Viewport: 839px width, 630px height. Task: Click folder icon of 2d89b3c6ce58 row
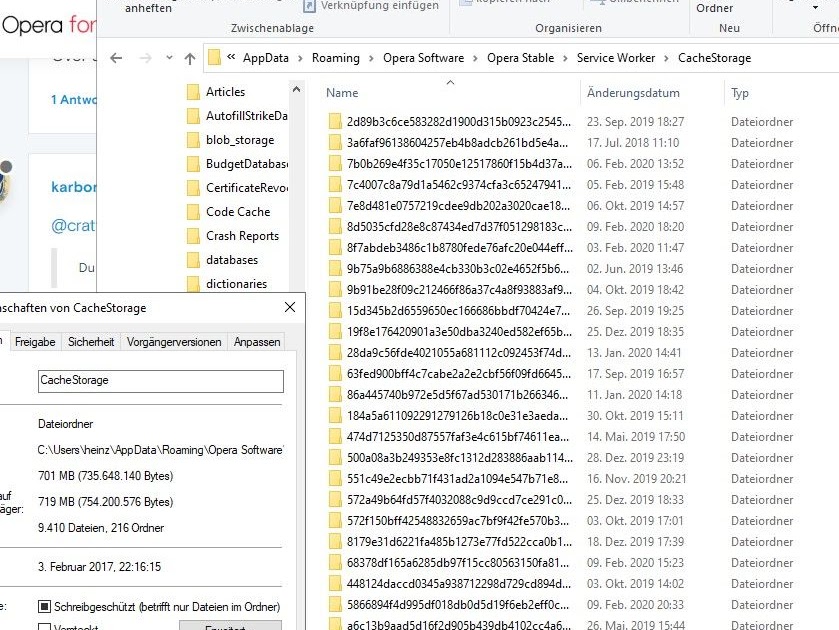pos(335,122)
